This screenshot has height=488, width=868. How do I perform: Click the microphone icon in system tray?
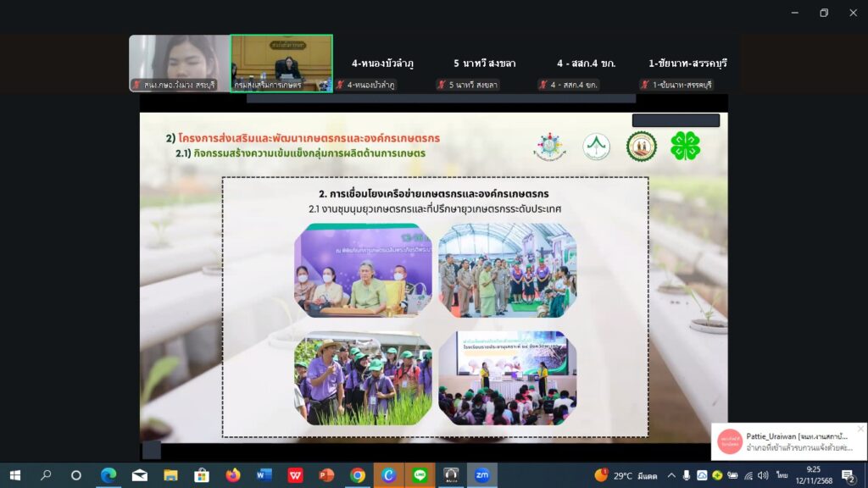coord(687,475)
